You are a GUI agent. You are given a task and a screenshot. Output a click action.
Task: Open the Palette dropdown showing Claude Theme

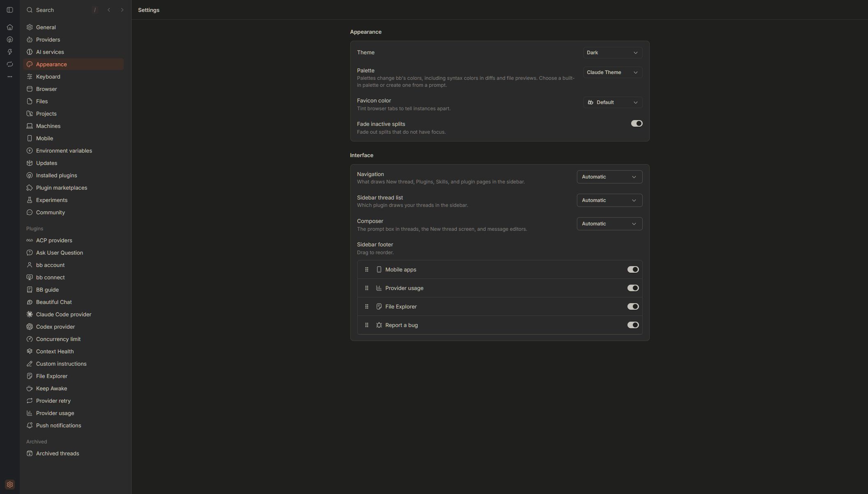coord(613,72)
